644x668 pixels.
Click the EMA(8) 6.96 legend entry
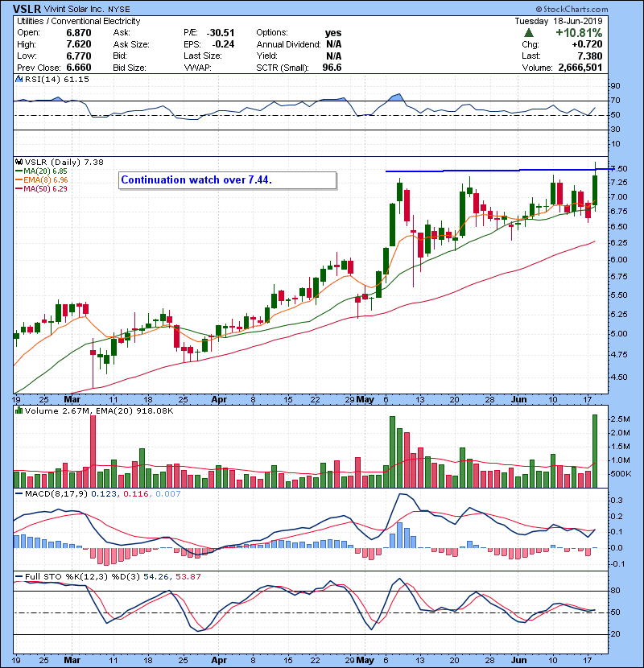46,179
